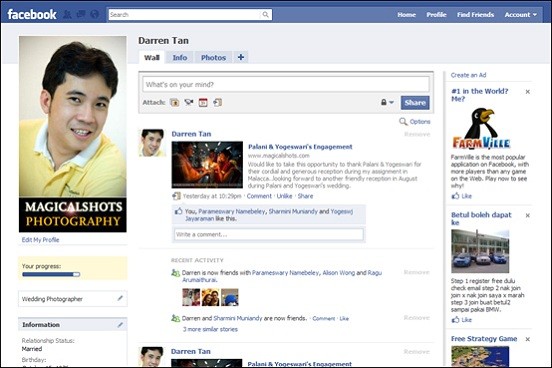Open Find Friends in top navigation
Image resolution: width=552 pixels, height=368 pixels.
(x=475, y=15)
